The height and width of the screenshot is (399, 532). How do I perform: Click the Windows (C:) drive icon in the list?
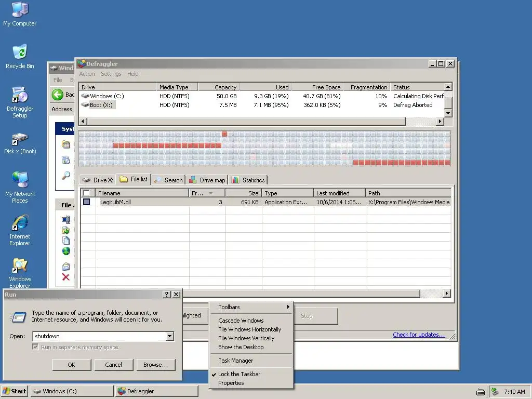pos(85,96)
